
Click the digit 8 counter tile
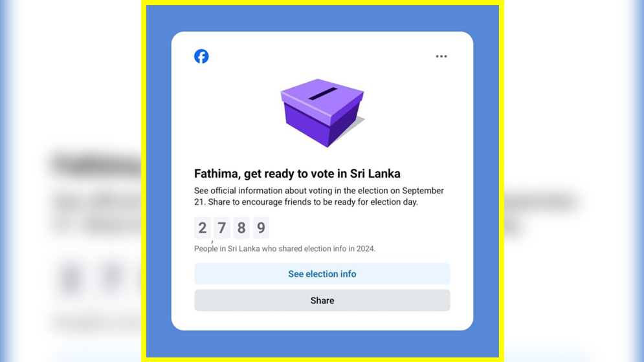pos(241,228)
